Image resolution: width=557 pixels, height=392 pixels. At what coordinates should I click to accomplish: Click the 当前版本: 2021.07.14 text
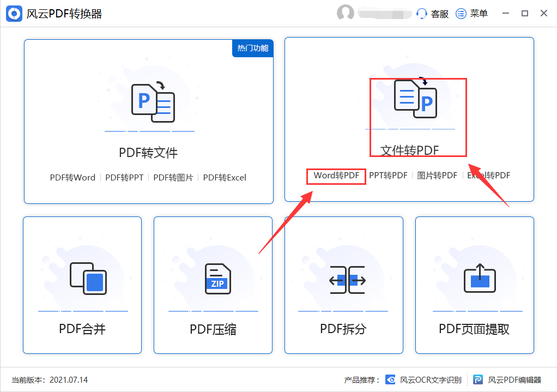pyautogui.click(x=50, y=380)
